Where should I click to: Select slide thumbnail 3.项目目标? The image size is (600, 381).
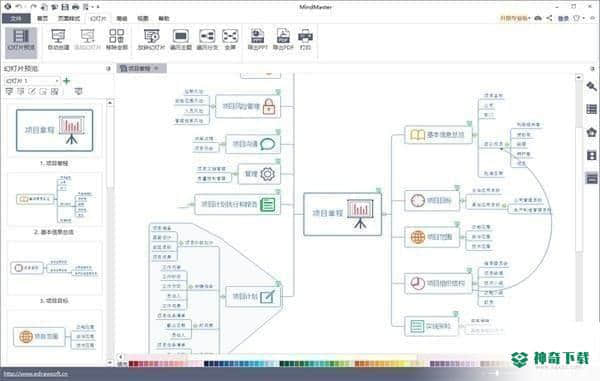54,269
